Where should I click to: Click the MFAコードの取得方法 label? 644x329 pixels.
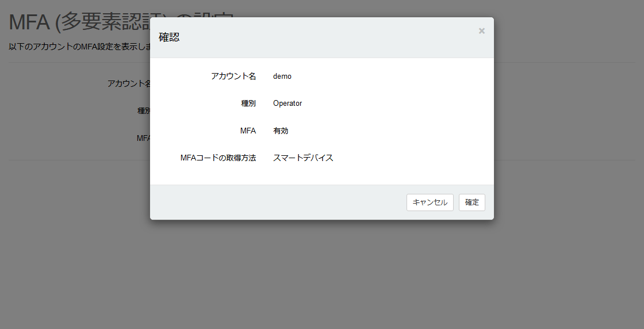218,158
